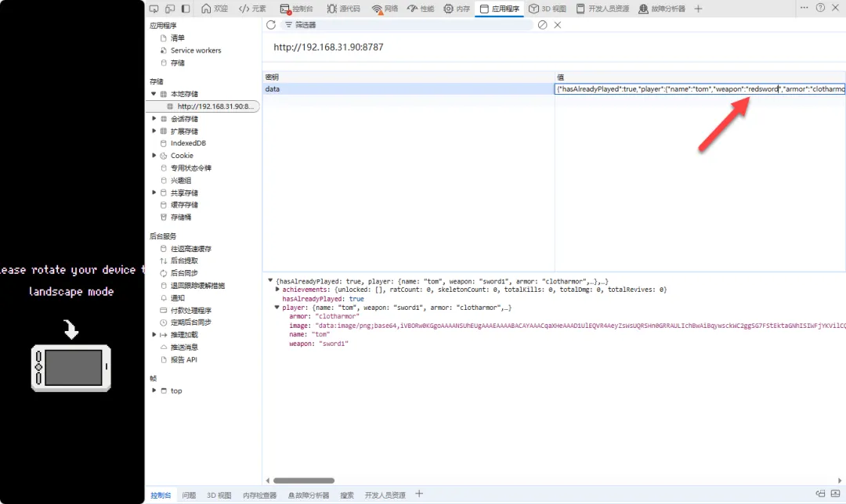This screenshot has height=504, width=846.
Task: Click the inspect element picker icon
Action: pos(154,9)
